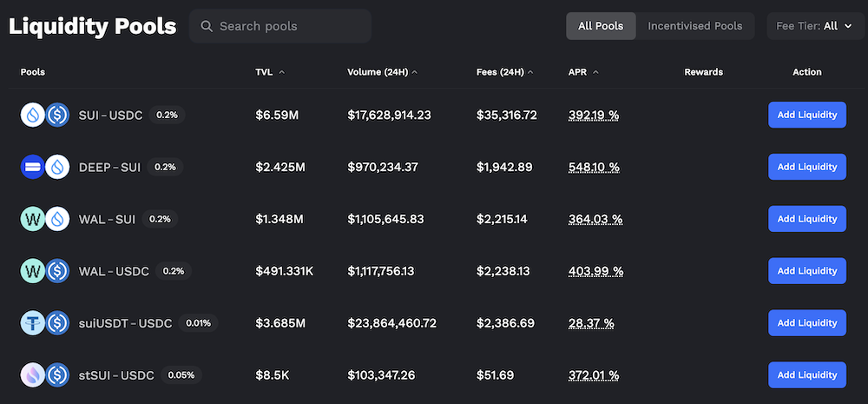Click the 548.10 % APR value
The width and height of the screenshot is (868, 404).
pos(594,167)
